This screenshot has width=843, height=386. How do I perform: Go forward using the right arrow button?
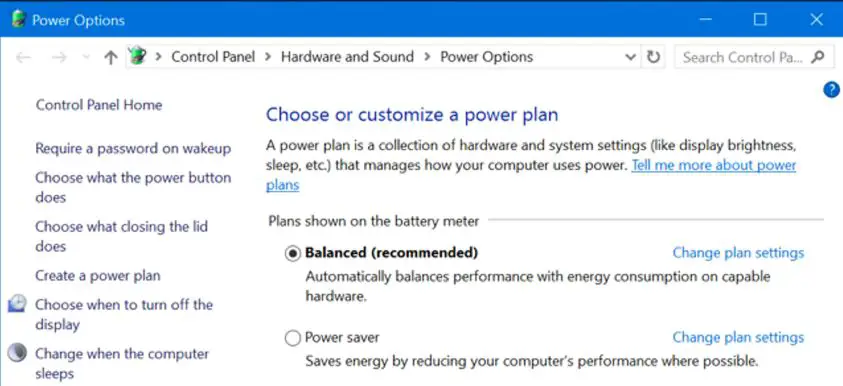[x=59, y=58]
